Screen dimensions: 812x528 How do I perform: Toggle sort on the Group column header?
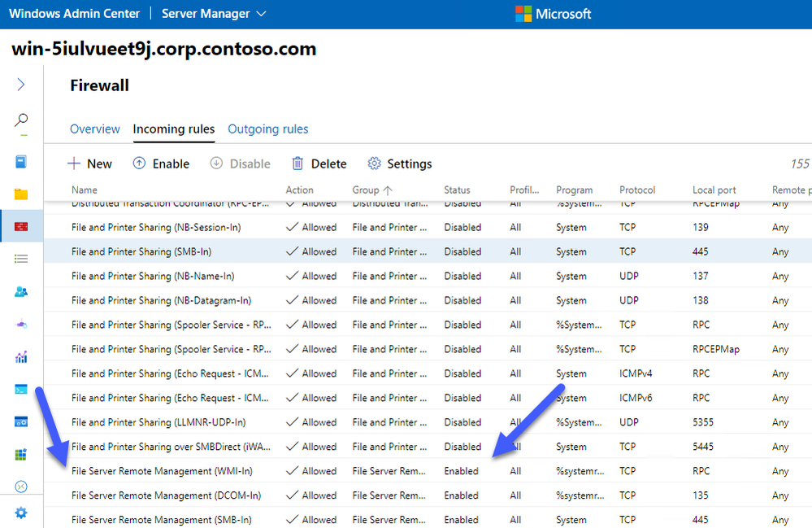(372, 190)
